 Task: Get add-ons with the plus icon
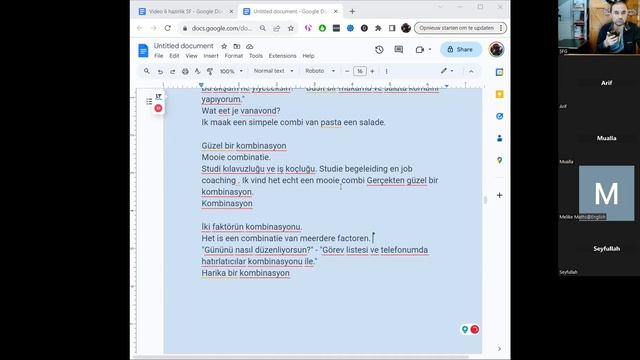coord(499,195)
